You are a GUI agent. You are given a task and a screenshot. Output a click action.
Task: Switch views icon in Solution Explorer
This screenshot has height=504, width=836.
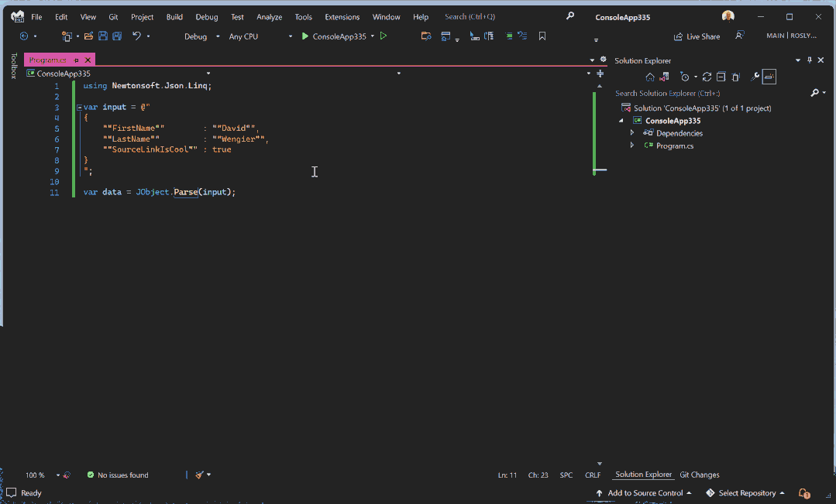(664, 77)
